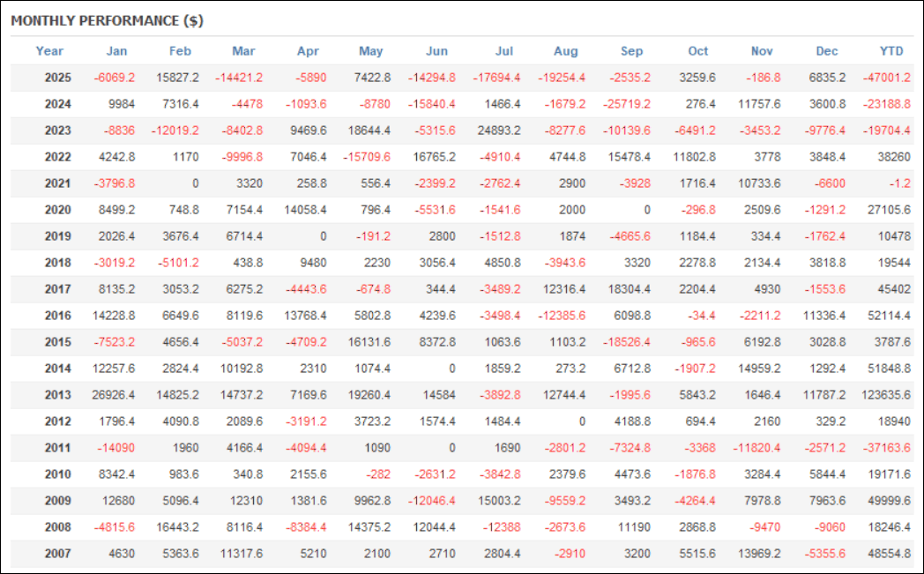This screenshot has width=924, height=574.
Task: Click the 2013 year row label
Action: (x=58, y=395)
